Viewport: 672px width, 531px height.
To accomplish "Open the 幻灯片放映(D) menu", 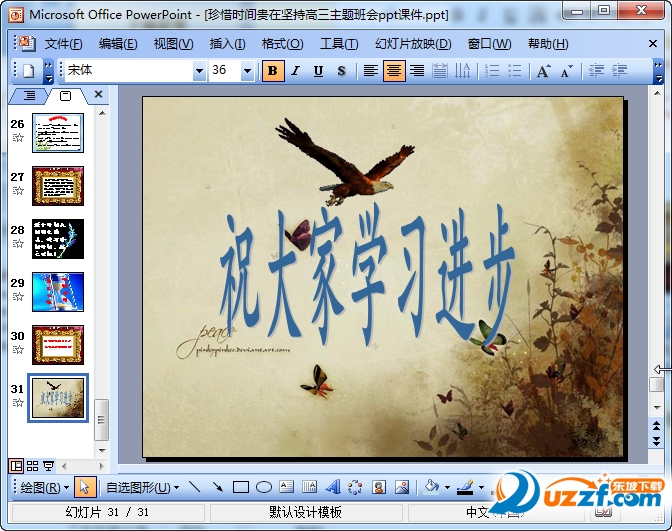I will [413, 44].
